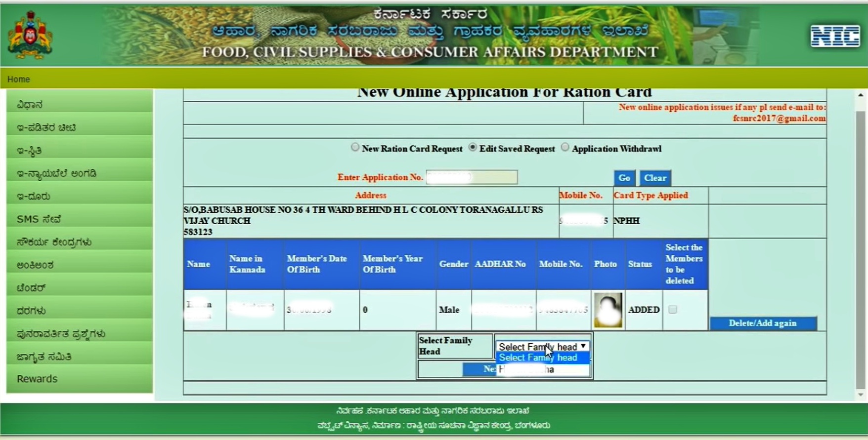868x440 pixels.
Task: Click scrollbar down arrow
Action: 861,394
